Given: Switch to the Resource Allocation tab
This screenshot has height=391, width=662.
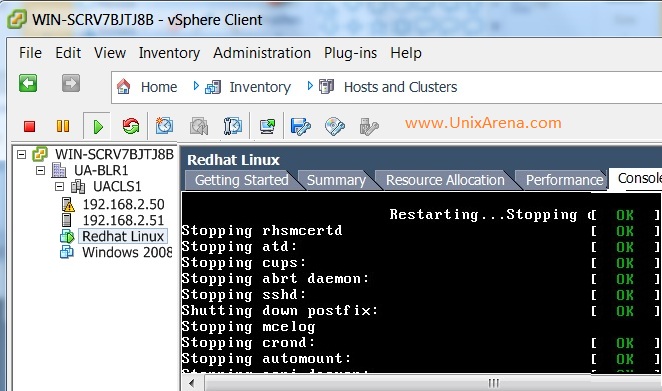Looking at the screenshot, I should [445, 180].
